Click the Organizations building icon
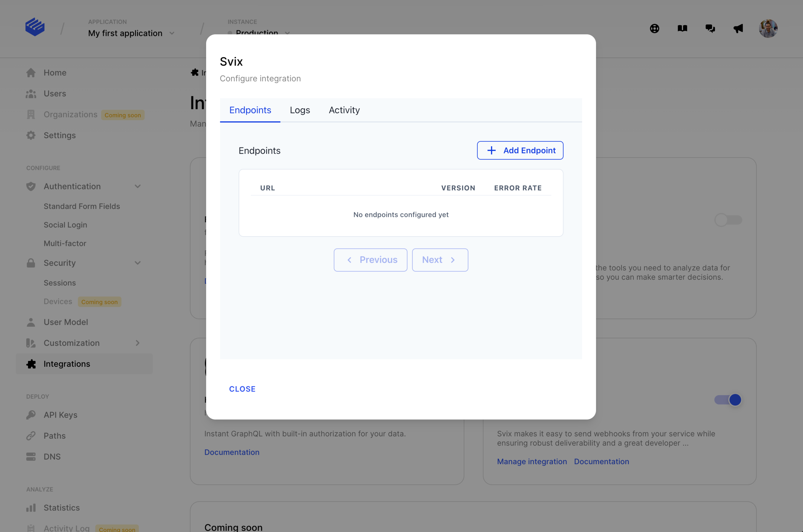 point(31,115)
